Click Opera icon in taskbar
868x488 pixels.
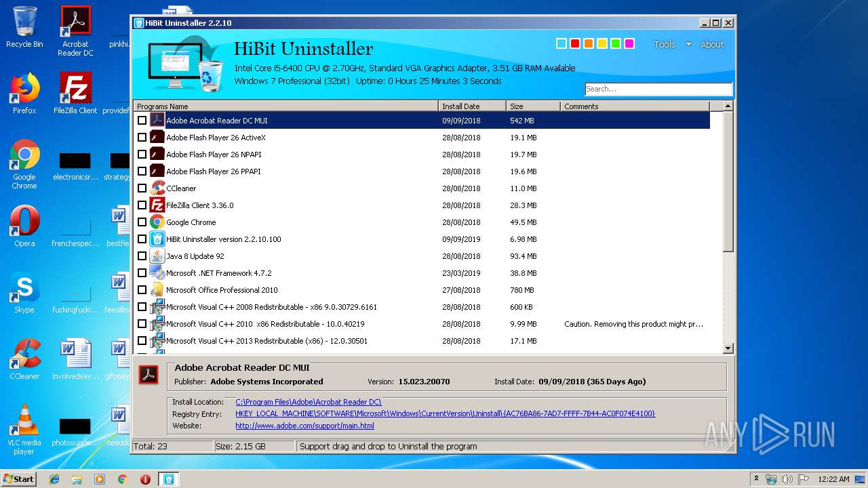[145, 479]
